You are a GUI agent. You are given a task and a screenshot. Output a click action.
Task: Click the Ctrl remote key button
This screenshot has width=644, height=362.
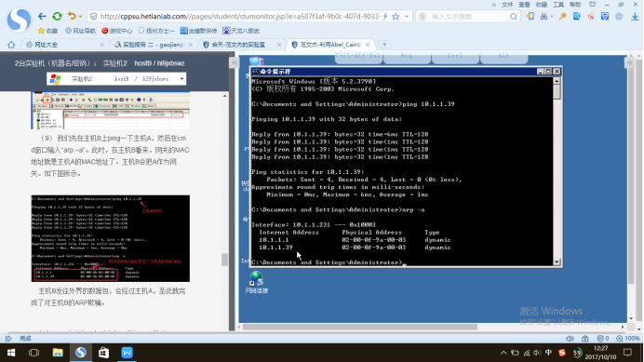(455, 57)
